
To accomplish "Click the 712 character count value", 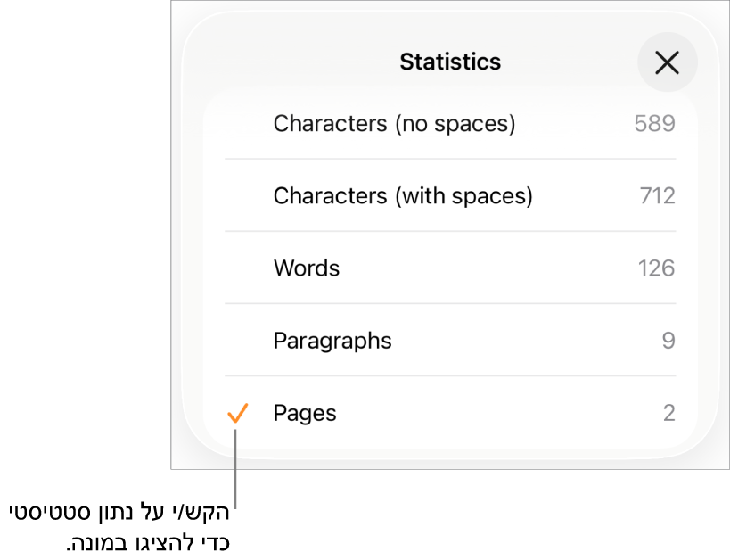I will point(657,195).
